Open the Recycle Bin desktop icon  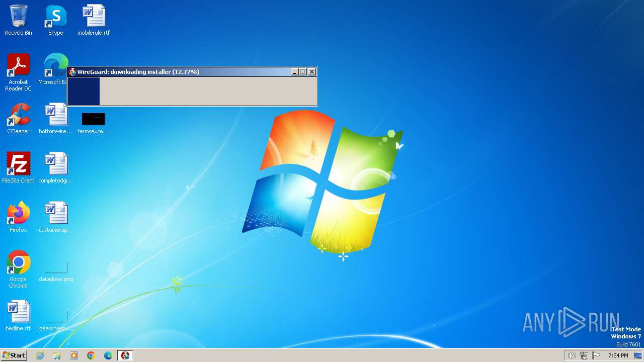coord(18,20)
